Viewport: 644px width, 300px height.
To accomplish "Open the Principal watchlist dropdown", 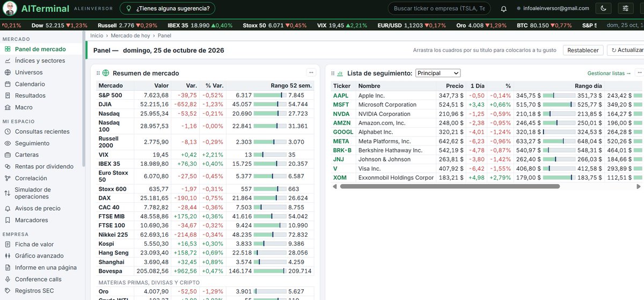I will coord(438,73).
